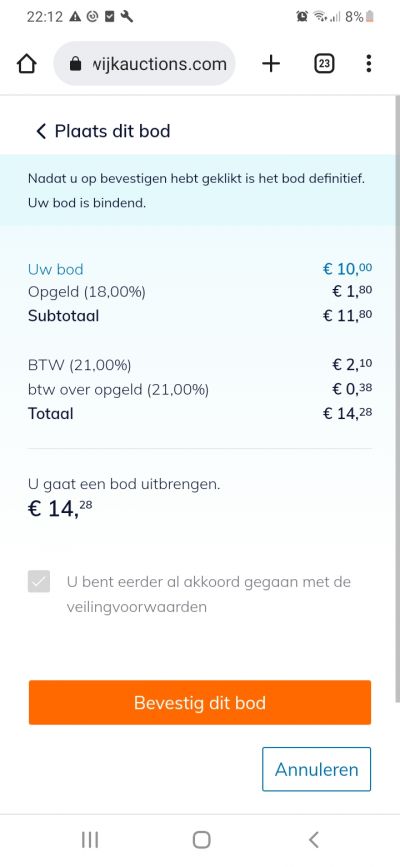Tap the browser home icon
The width and height of the screenshot is (400, 867).
pyautogui.click(x=27, y=64)
